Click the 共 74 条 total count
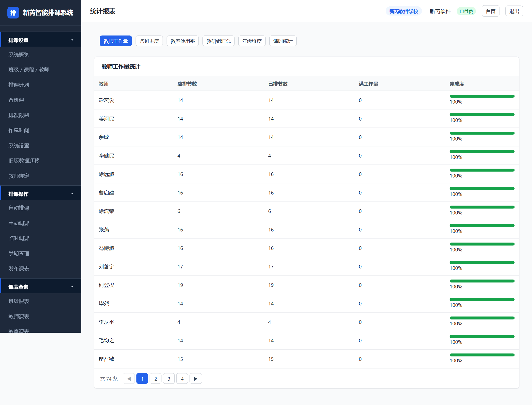The height and width of the screenshot is (405, 532). click(109, 379)
